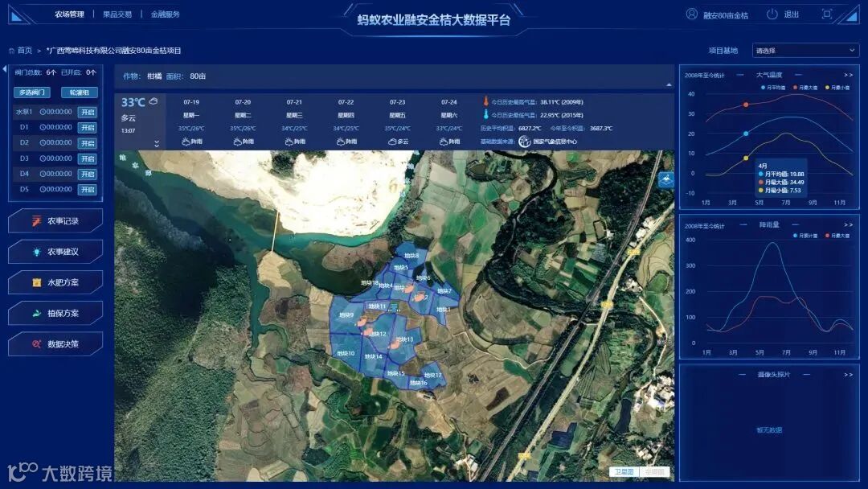Expand 大气温度 chart with >> arrow

click(x=848, y=75)
